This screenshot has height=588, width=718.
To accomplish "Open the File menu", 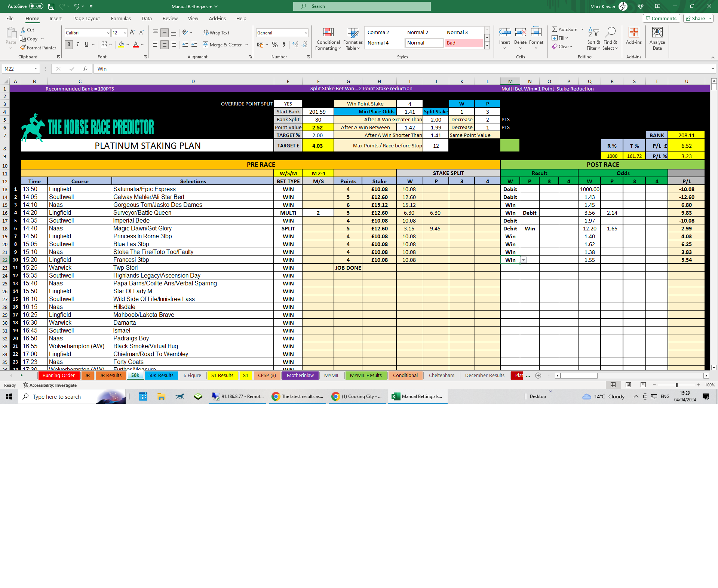I will pyautogui.click(x=10, y=18).
